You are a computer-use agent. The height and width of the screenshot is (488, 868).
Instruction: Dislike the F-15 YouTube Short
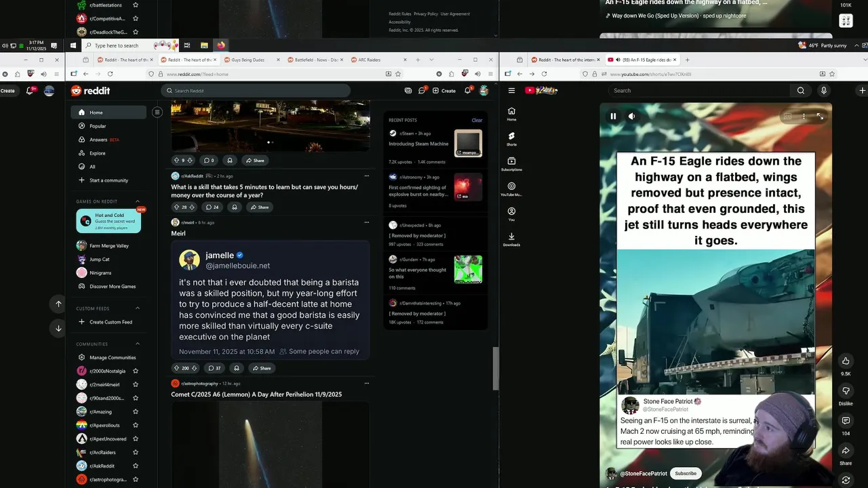[x=846, y=391]
